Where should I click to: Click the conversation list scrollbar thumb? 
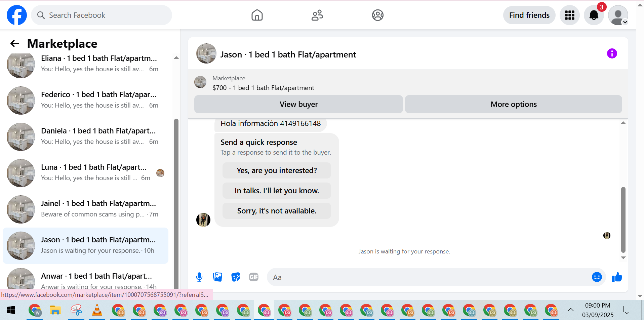pos(176,203)
